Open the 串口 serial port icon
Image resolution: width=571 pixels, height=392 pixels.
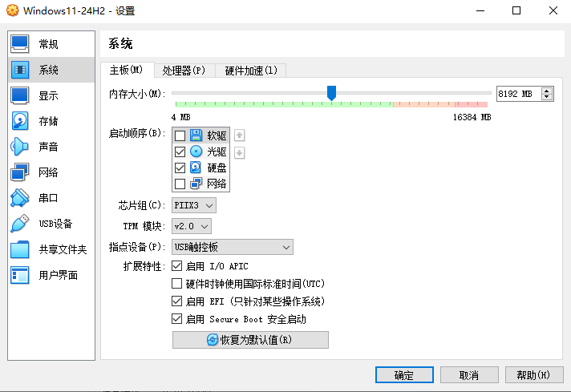coord(20,198)
